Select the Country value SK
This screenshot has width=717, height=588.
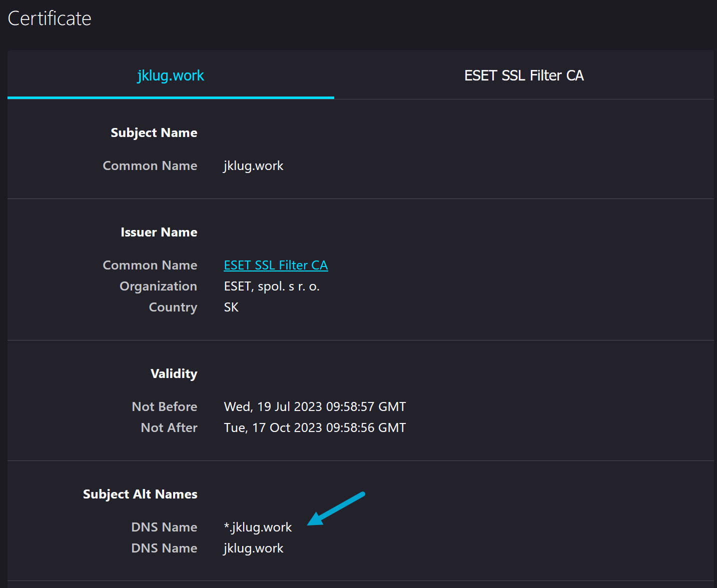(231, 307)
